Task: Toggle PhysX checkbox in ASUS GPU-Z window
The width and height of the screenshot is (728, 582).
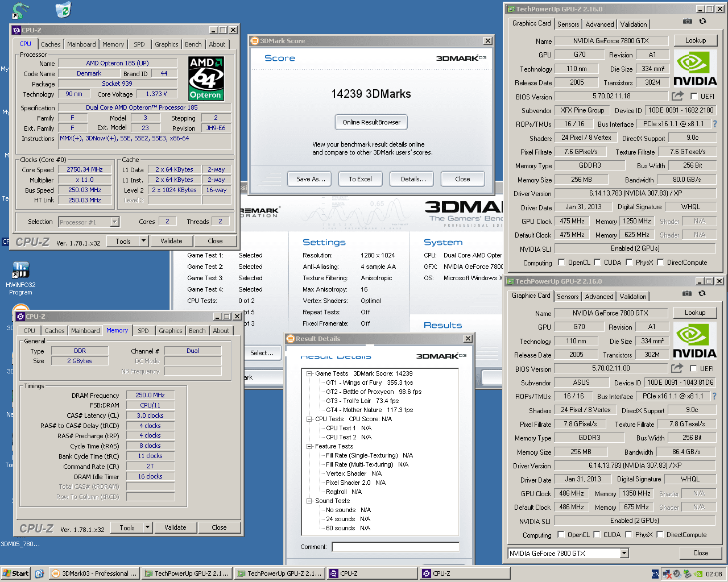Action: [x=628, y=535]
